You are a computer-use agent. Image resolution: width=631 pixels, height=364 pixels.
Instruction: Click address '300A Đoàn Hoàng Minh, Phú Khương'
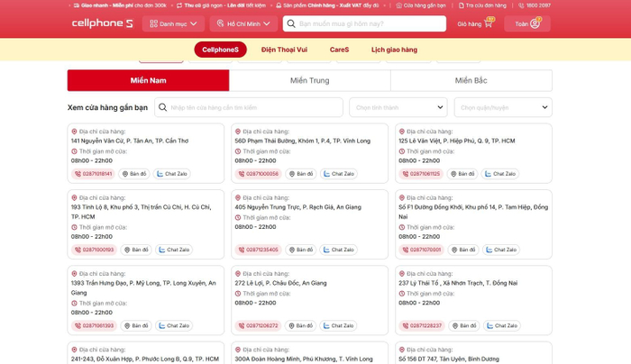pyautogui.click(x=304, y=359)
